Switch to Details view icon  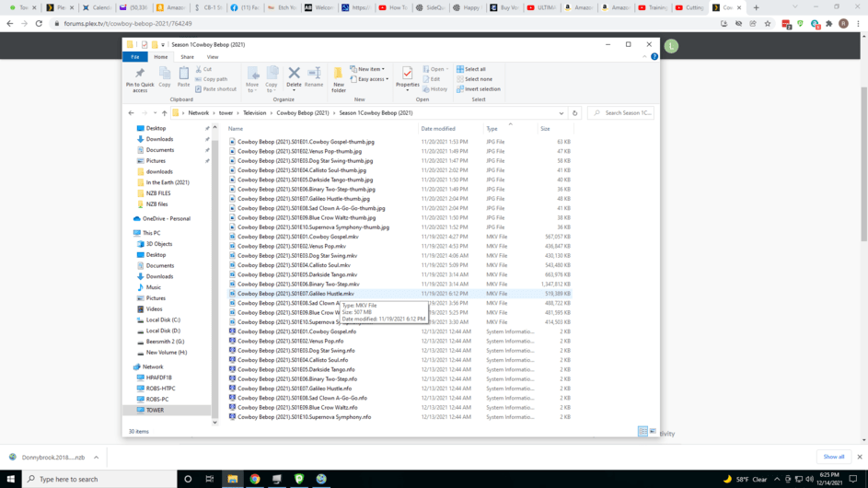click(642, 431)
